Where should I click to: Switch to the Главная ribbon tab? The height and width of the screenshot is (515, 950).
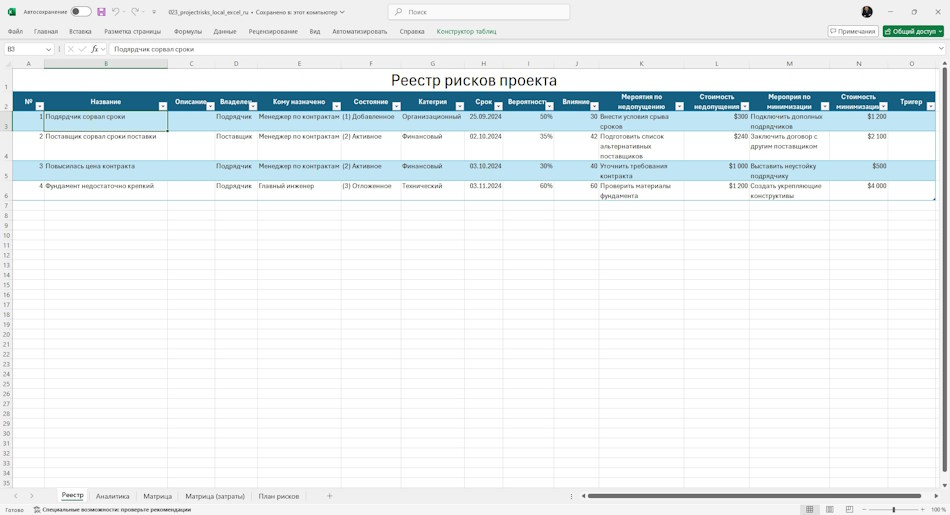click(46, 32)
